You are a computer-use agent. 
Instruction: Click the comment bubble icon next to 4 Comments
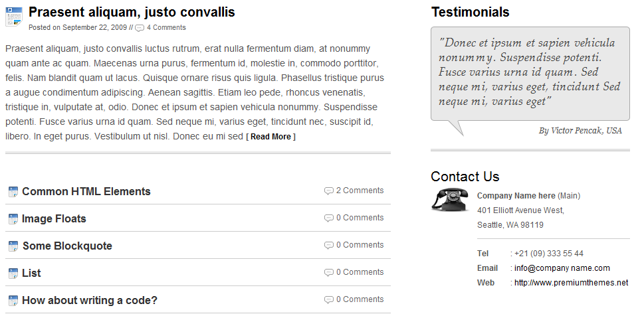coord(140,28)
